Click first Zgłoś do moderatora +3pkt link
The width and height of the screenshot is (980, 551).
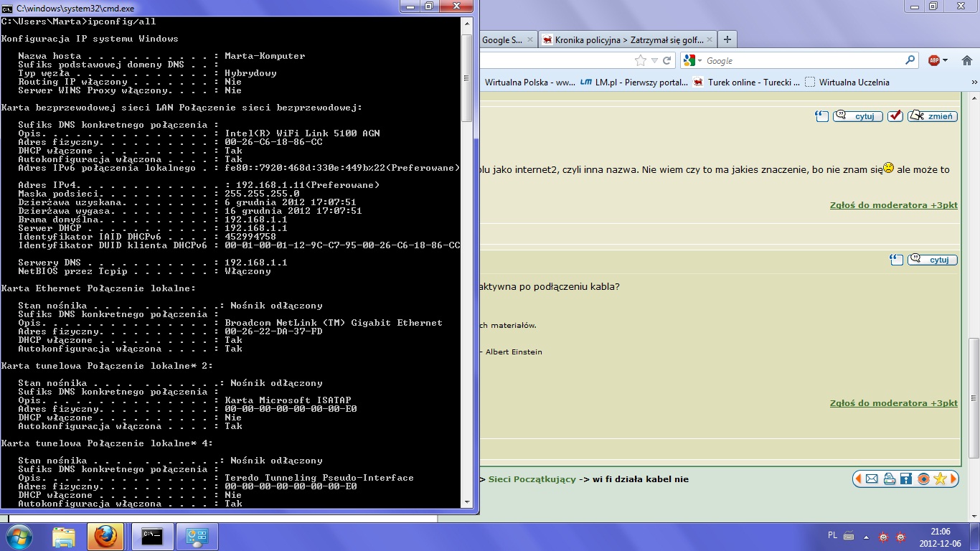click(x=894, y=205)
